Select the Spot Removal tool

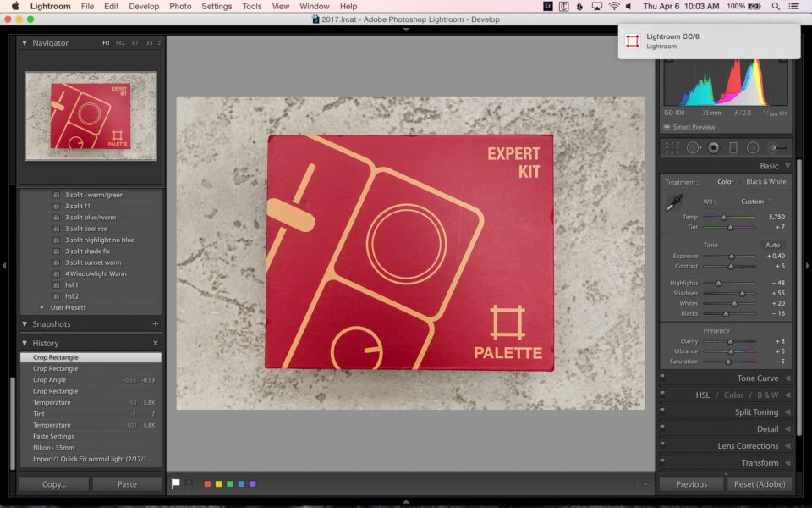pyautogui.click(x=694, y=147)
